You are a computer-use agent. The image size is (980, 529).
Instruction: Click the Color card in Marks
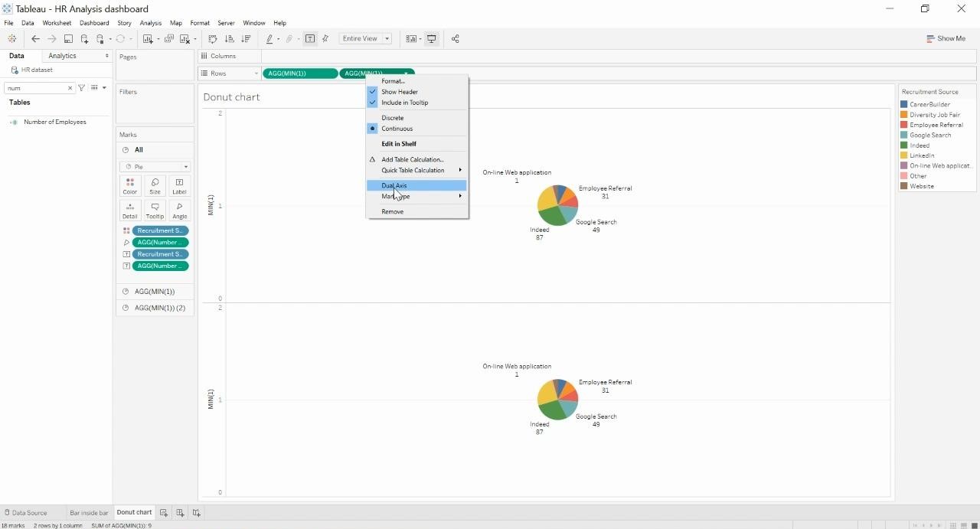point(130,186)
